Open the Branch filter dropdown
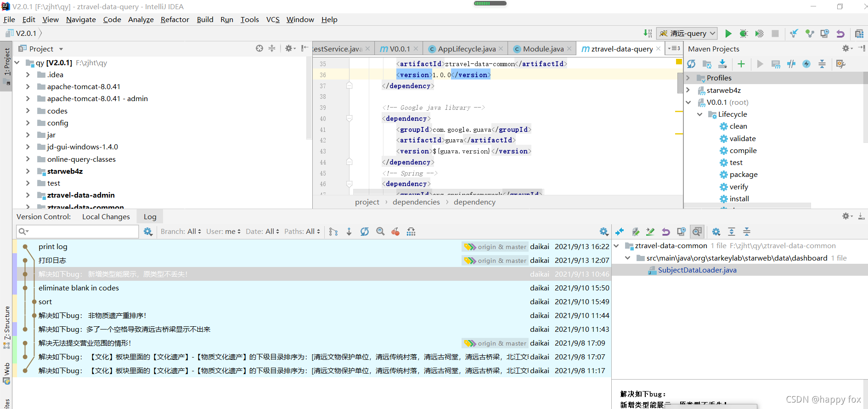The image size is (868, 409). click(x=181, y=232)
